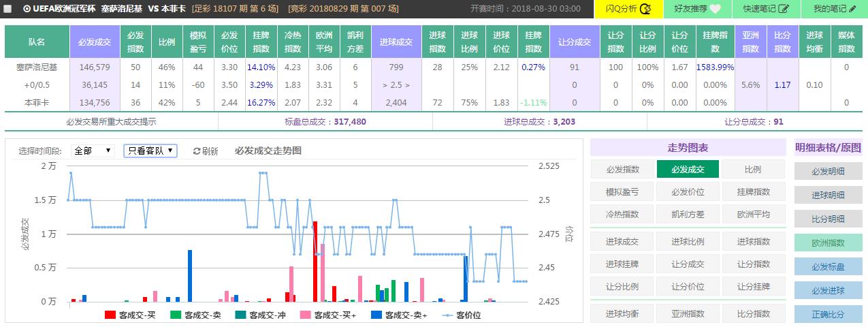868x327 pixels.
Task: Click the 本菲卡 team row name
Action: (x=37, y=103)
